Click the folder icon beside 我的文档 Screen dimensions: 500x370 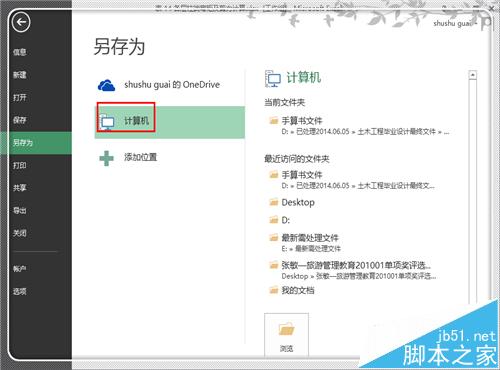(274, 290)
